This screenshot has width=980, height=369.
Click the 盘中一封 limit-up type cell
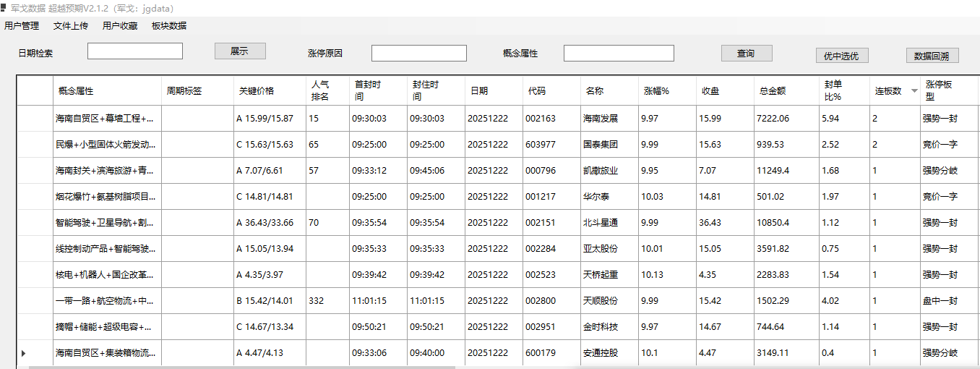(949, 301)
